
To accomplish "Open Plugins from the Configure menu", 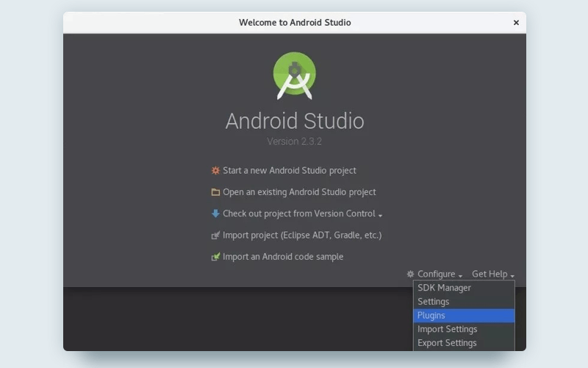I will 464,316.
